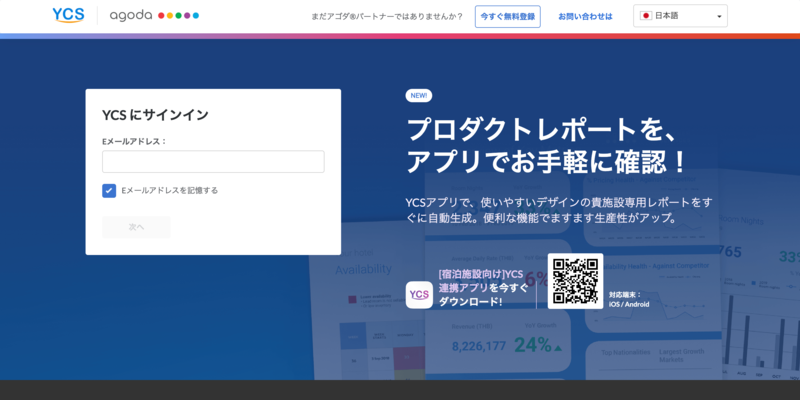Click the Japan flag icon
The image size is (800, 400).
pos(645,16)
